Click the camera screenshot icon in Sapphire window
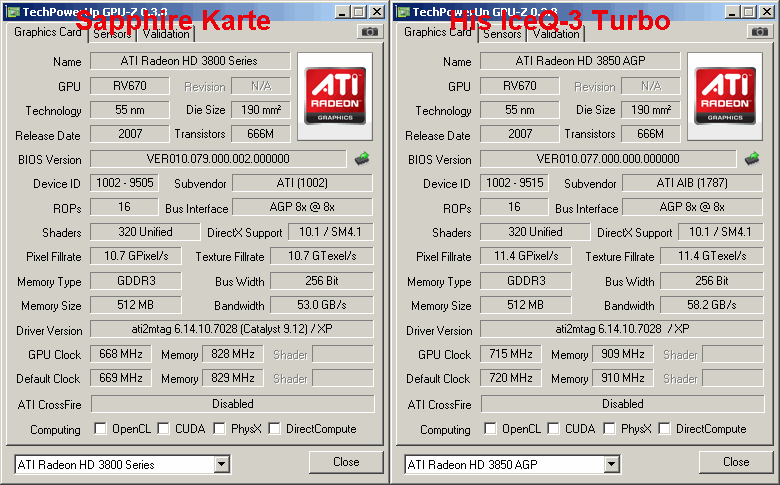780x485 pixels. click(369, 32)
